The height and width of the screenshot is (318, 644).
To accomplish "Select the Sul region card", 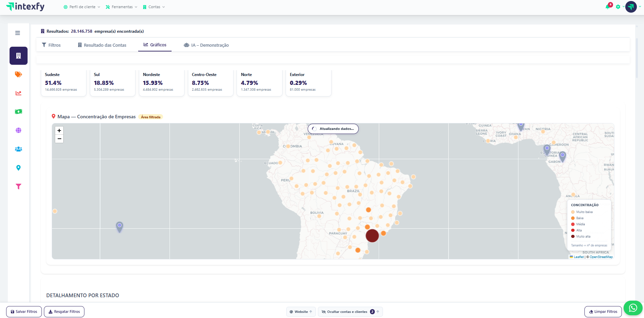I will 113,83.
